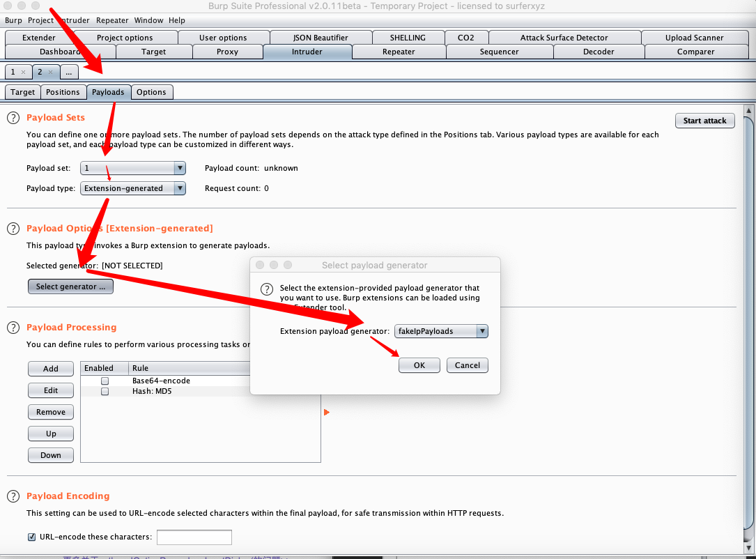Open new Intruder tab with ellipsis
The height and width of the screenshot is (559, 756).
[69, 72]
